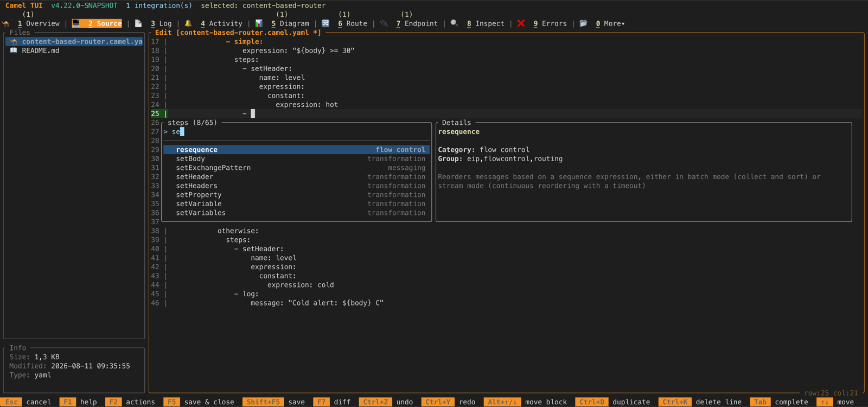The width and height of the screenshot is (868, 407).
Task: Click the 'simple:' line 17
Action: tap(244, 41)
